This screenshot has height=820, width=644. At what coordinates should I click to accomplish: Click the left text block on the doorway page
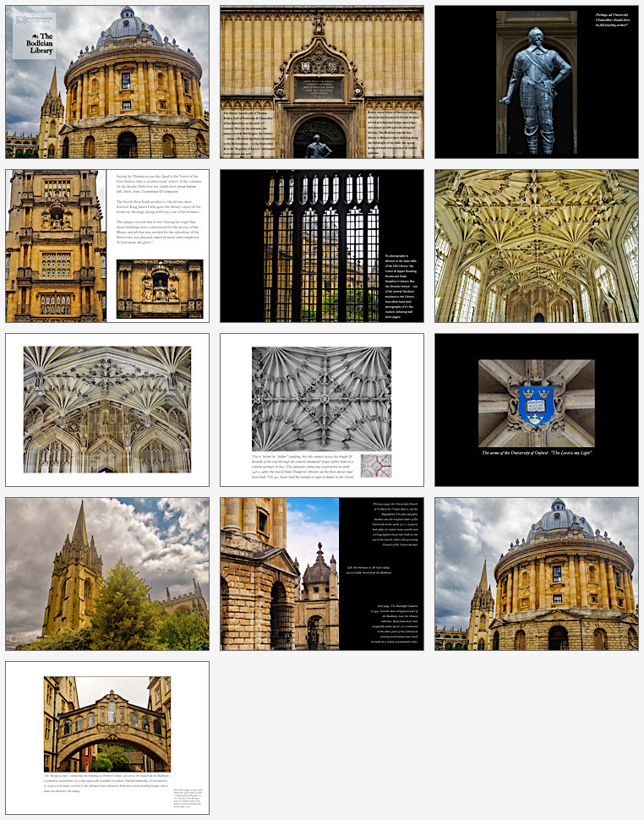coord(248,134)
